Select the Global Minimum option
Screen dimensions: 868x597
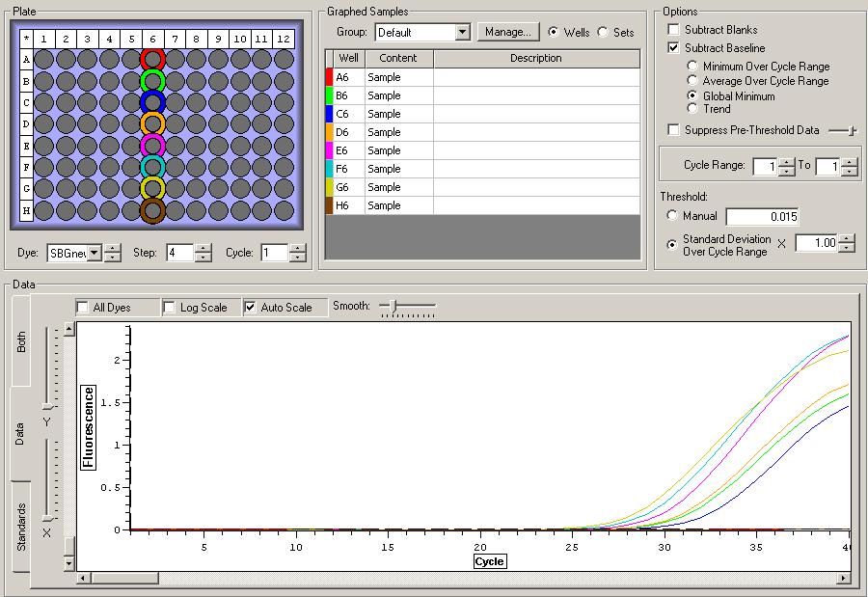click(x=692, y=95)
